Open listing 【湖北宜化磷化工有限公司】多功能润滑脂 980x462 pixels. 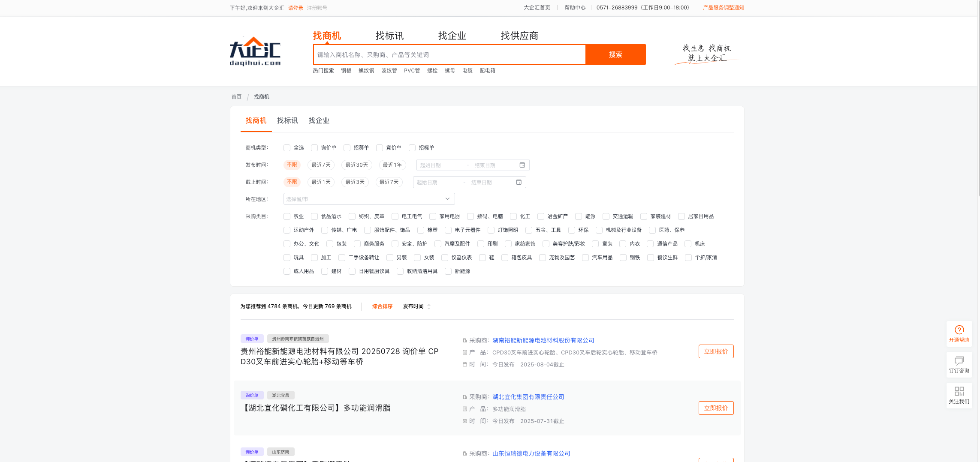[316, 408]
